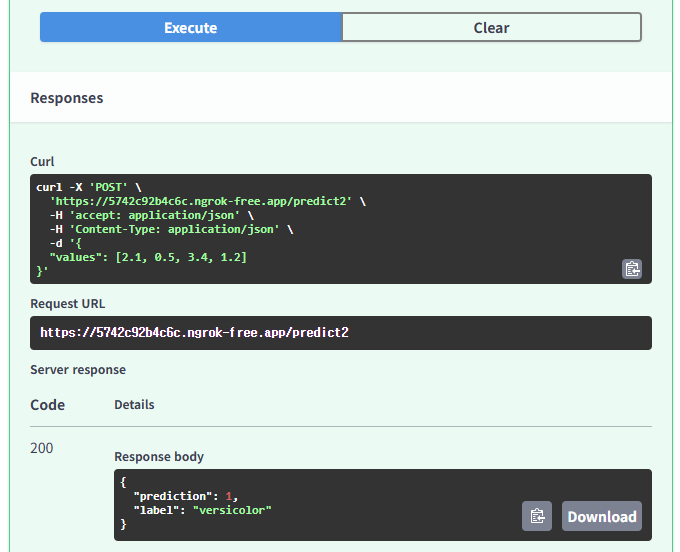This screenshot has width=680, height=552.
Task: Click the Request URL text box
Action: tap(340, 333)
